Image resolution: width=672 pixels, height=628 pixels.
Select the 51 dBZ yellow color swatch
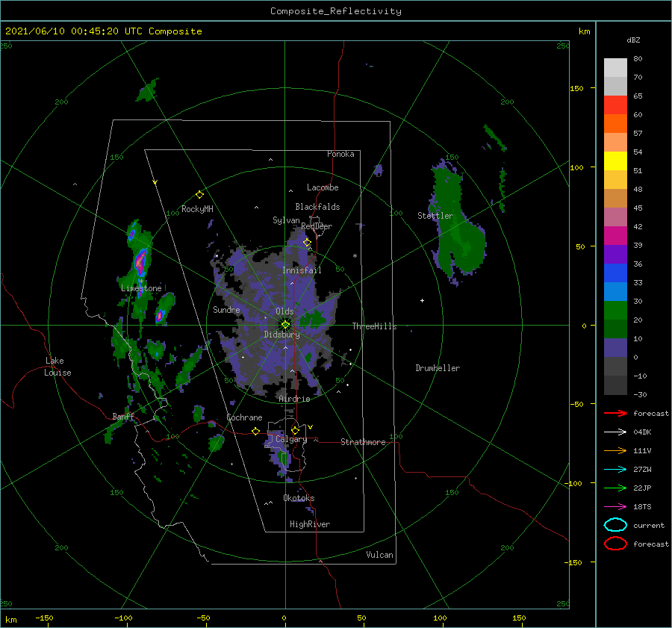(x=615, y=161)
